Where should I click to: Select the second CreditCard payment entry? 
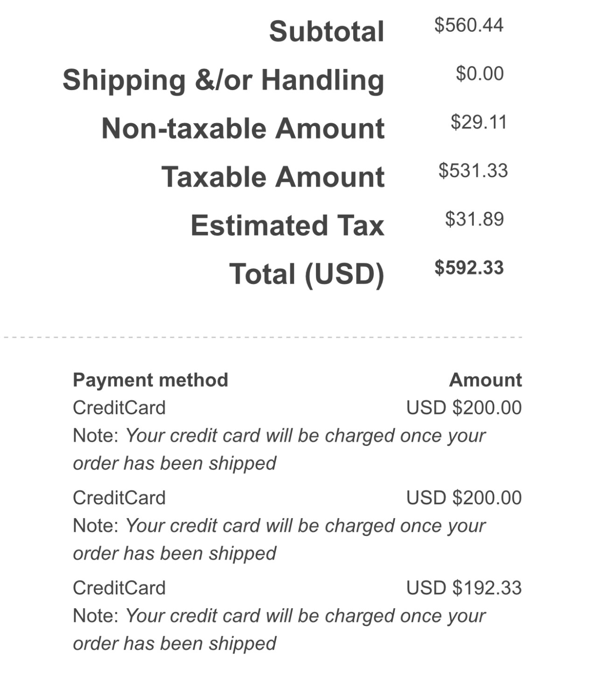coord(119,498)
